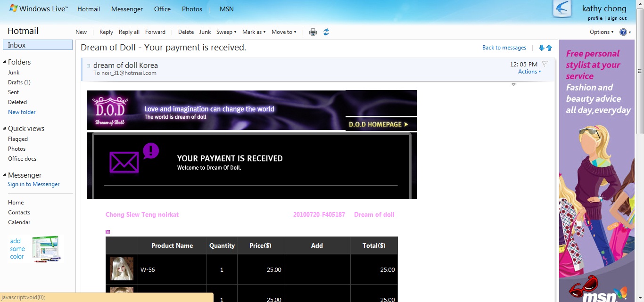Click the page vertical scrollbar
The width and height of the screenshot is (644, 302).
[640, 151]
